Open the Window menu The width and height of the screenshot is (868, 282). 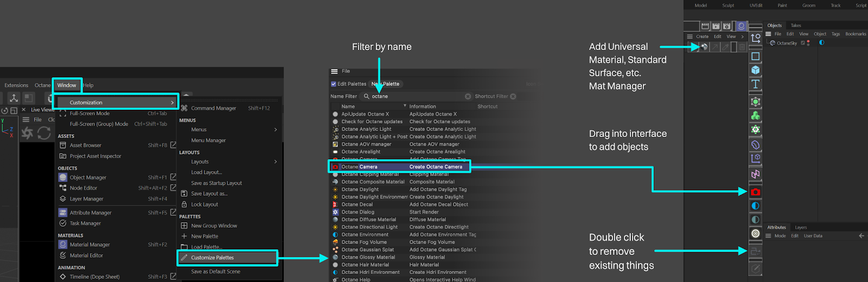coord(67,85)
